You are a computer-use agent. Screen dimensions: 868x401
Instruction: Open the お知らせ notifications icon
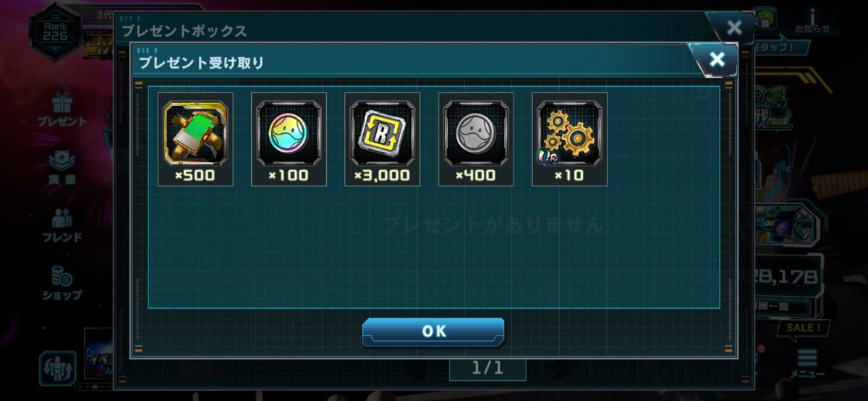click(813, 21)
